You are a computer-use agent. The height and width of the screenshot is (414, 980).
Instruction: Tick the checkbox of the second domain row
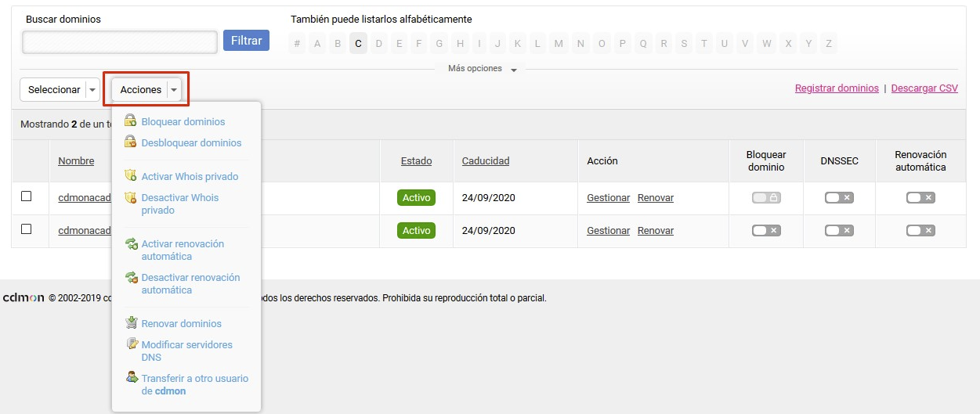pos(26,229)
